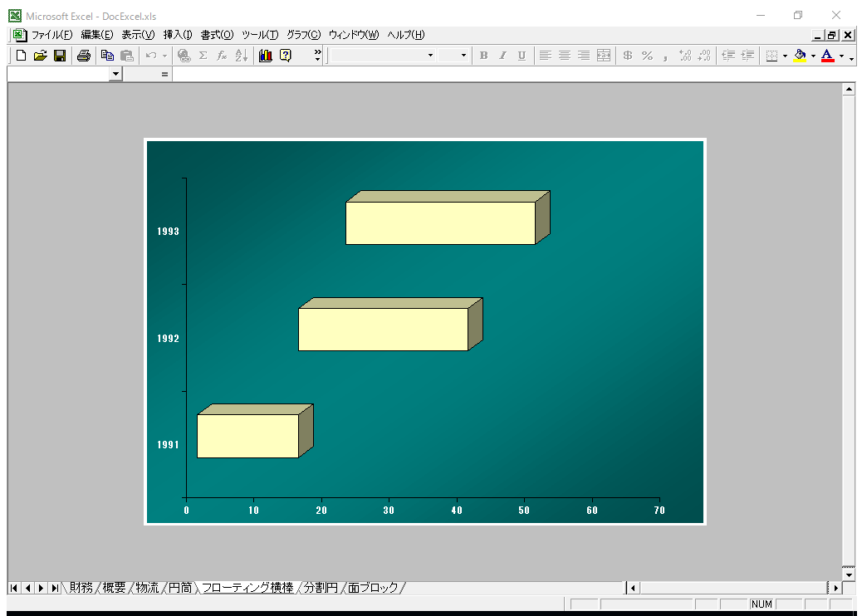
Task: Switch to the 分割円 sheet tab
Action: point(321,588)
